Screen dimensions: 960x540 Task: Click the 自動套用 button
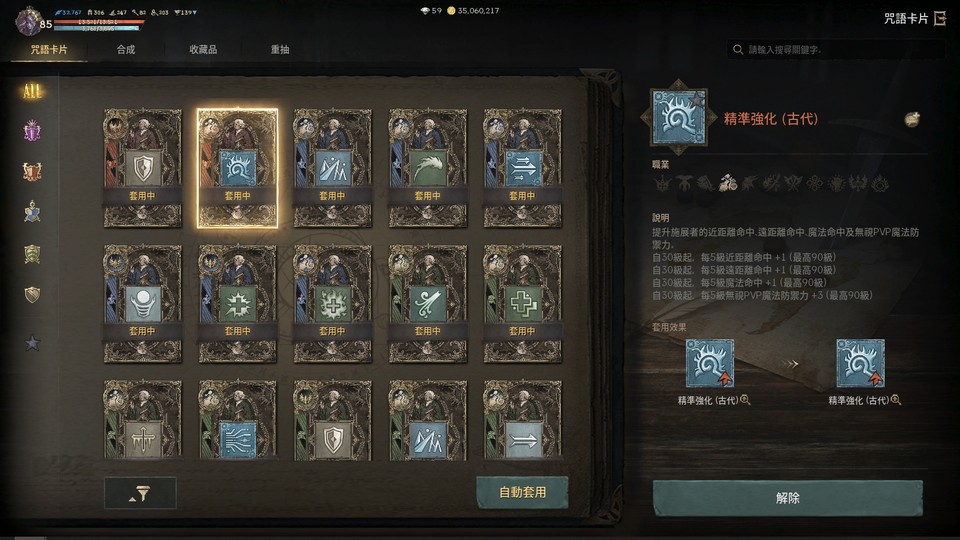(x=522, y=492)
